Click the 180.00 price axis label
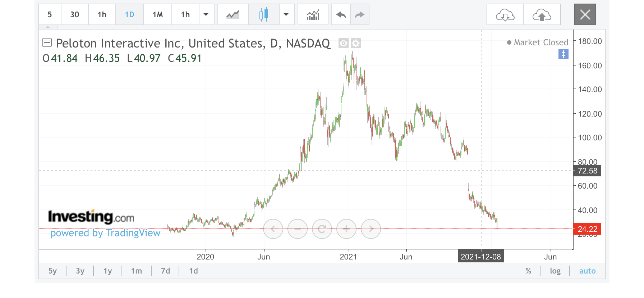 point(590,41)
